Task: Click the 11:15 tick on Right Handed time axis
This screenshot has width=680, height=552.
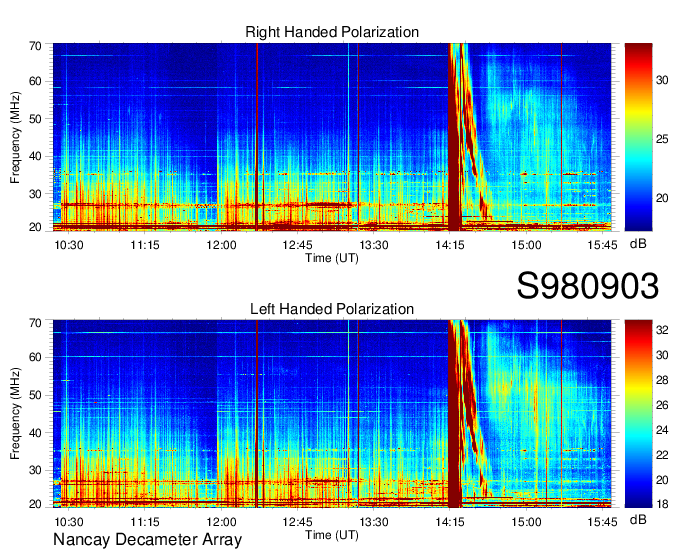Action: tap(145, 245)
